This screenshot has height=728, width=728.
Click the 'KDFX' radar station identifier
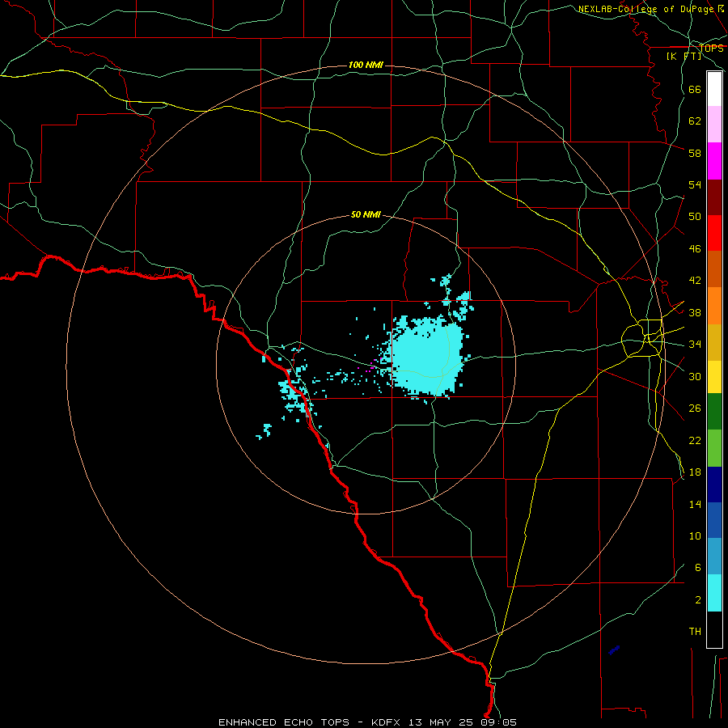click(387, 722)
